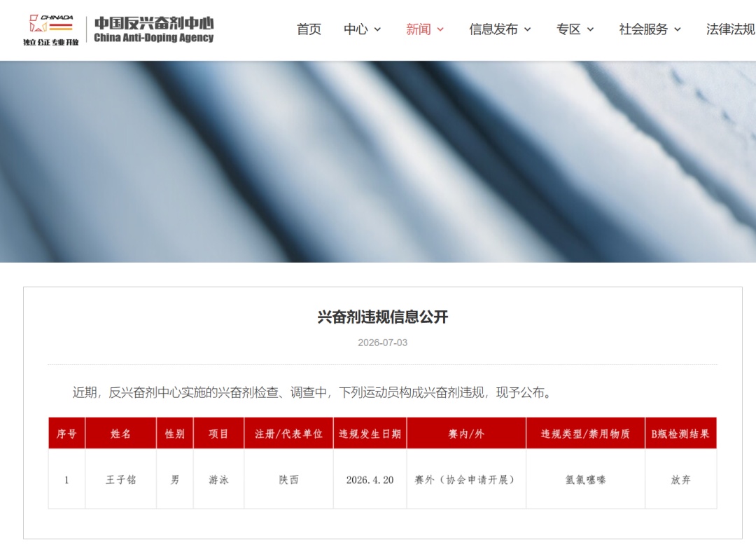
Task: Click the unit cell 陕西
Action: pos(288,480)
